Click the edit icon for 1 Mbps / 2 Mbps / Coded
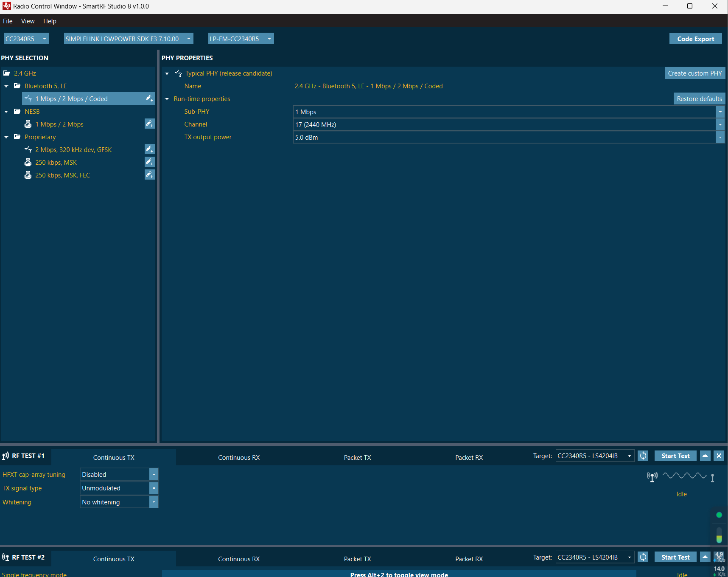The width and height of the screenshot is (728, 577). pyautogui.click(x=149, y=99)
